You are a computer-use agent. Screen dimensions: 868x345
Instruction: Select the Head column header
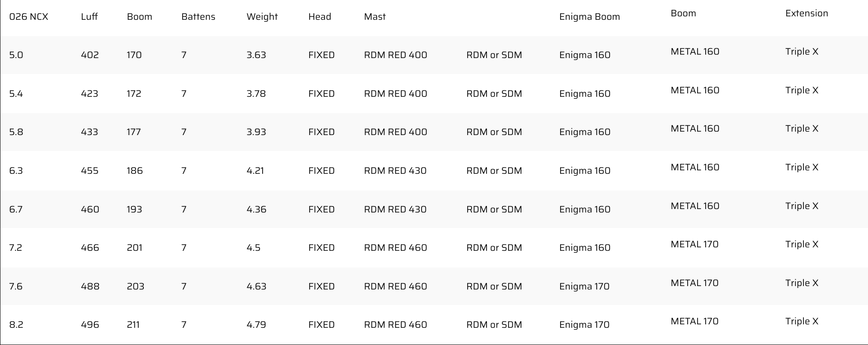point(319,17)
